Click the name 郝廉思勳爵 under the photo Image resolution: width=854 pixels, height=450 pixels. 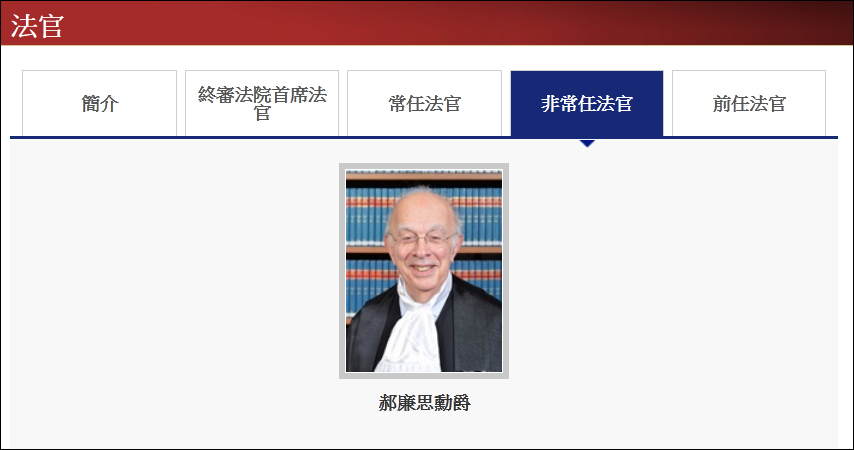coord(424,403)
